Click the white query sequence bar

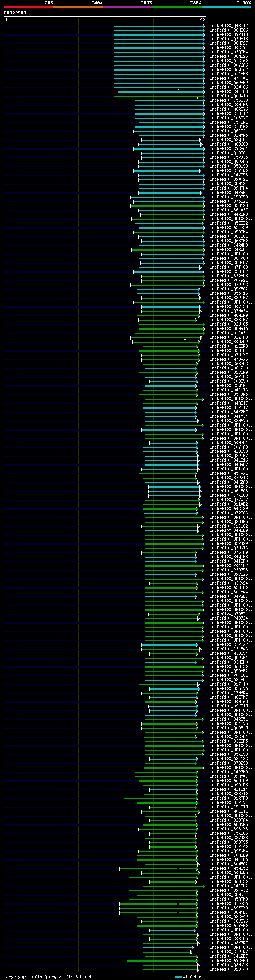(105, 16)
